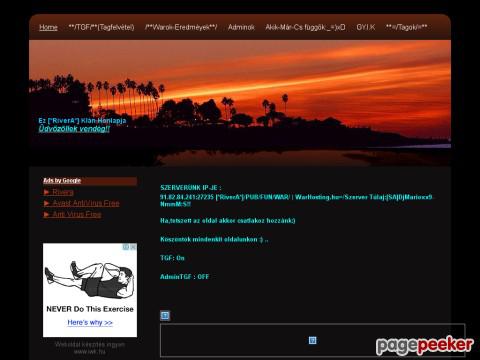480x360 pixels.
Task: Click the small blue icon above the empty frame
Action: point(165,315)
